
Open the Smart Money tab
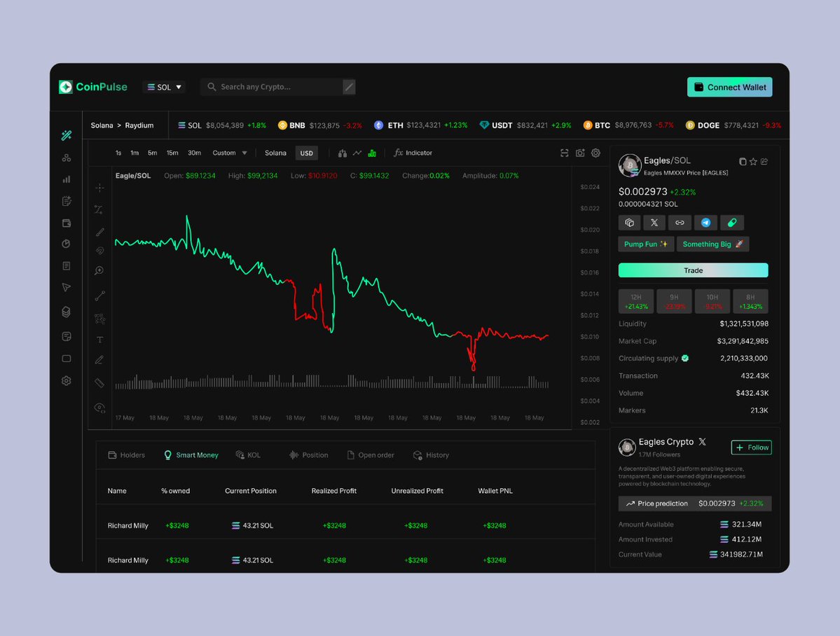click(191, 455)
